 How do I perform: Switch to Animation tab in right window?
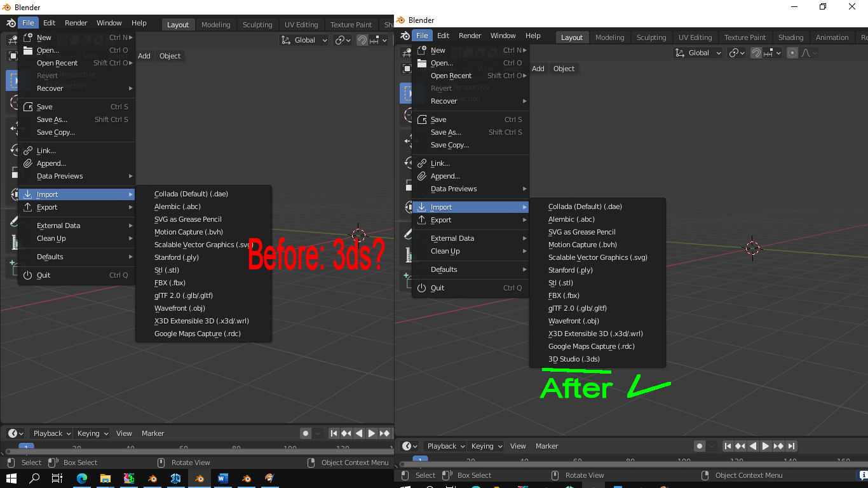pyautogui.click(x=832, y=37)
